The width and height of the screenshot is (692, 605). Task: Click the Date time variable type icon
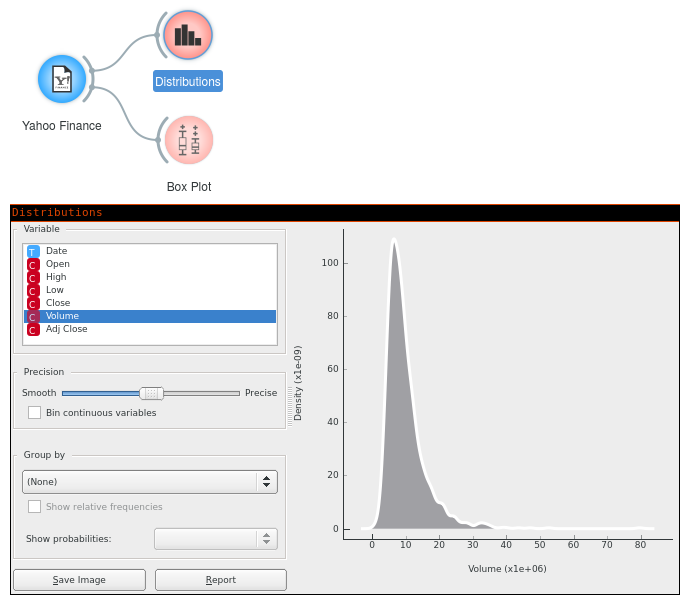[34, 251]
